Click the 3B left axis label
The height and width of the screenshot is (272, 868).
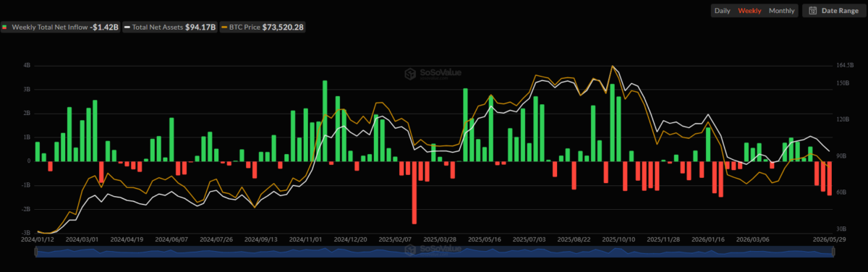point(26,90)
